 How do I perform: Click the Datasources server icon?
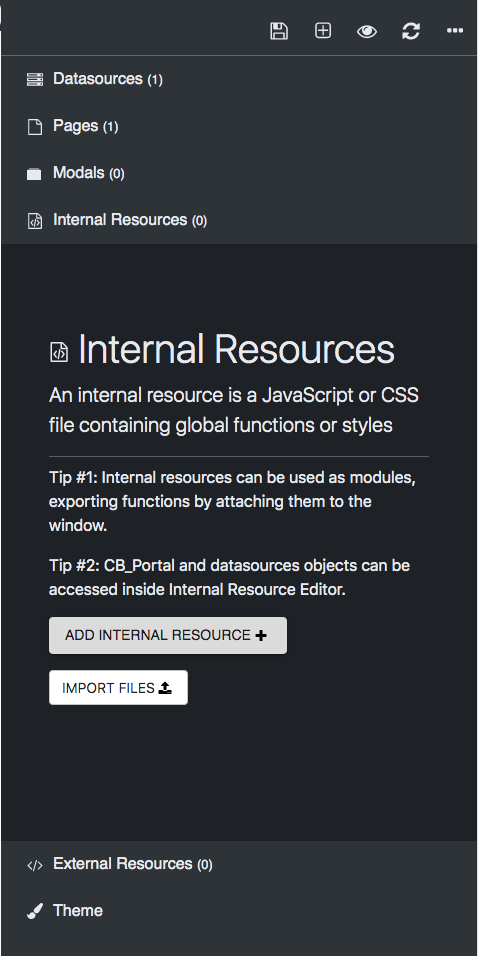35,79
